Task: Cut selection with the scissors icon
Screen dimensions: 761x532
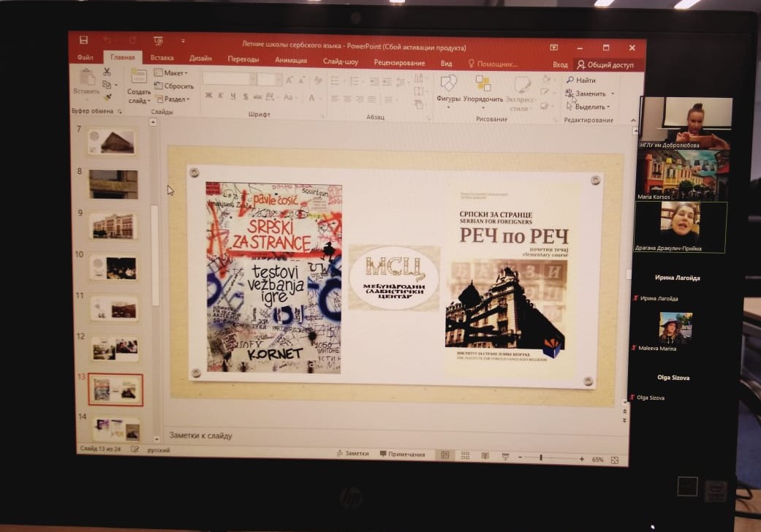Action: pos(107,72)
